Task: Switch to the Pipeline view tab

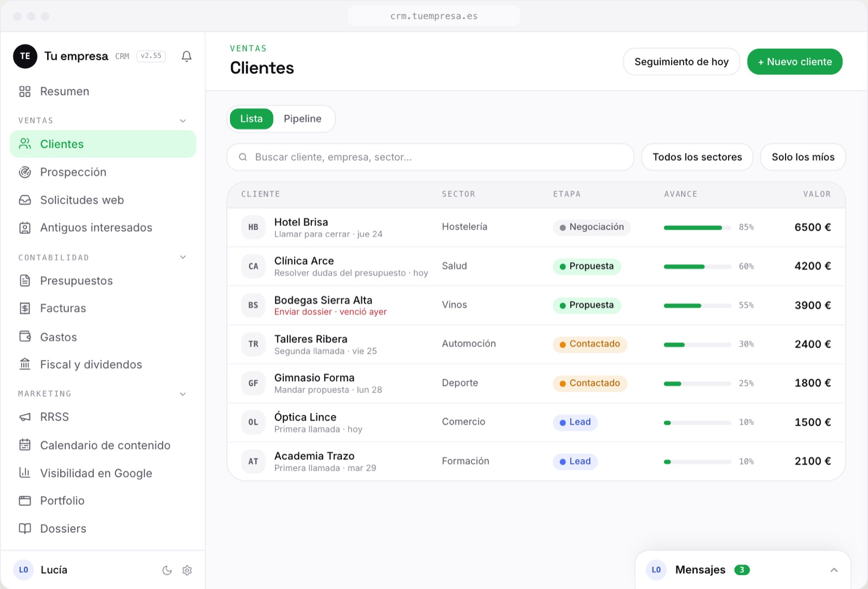Action: coord(303,119)
